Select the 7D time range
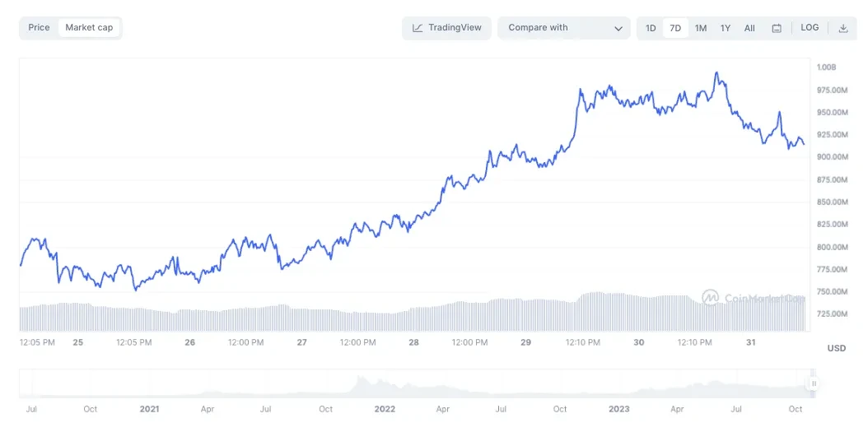The height and width of the screenshot is (432, 868). 675,28
